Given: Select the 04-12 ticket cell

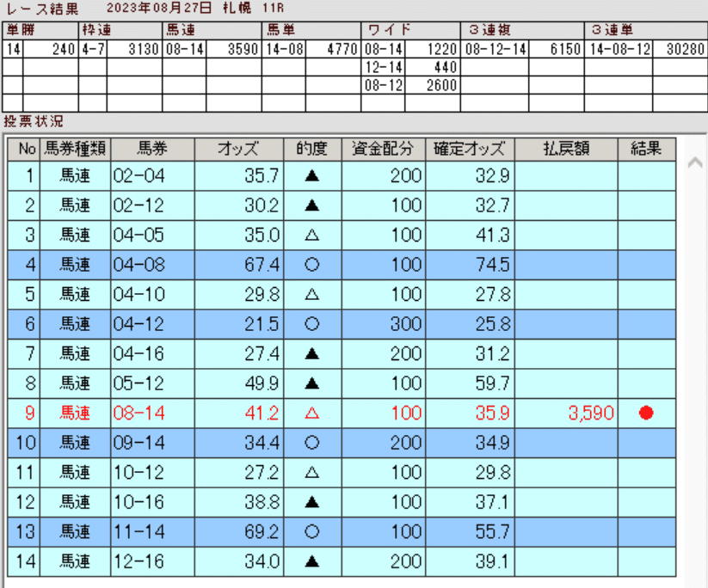Looking at the screenshot, I should [152, 324].
